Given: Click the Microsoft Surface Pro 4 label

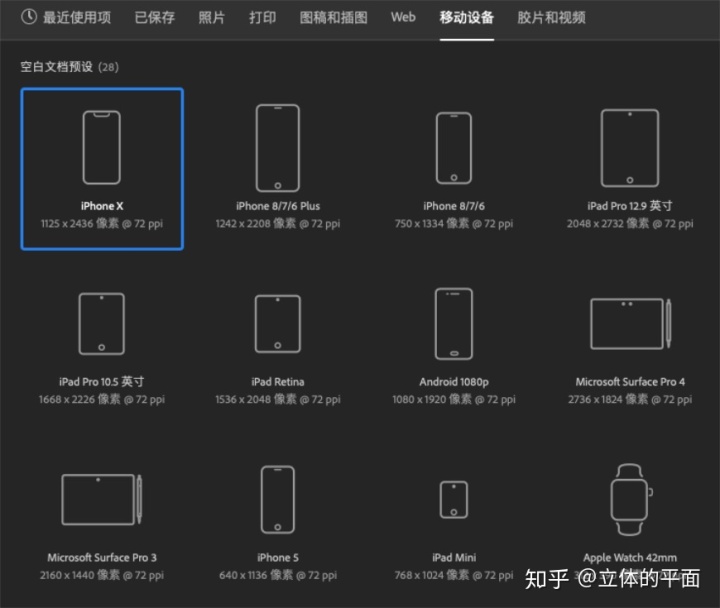Looking at the screenshot, I should click(630, 382).
